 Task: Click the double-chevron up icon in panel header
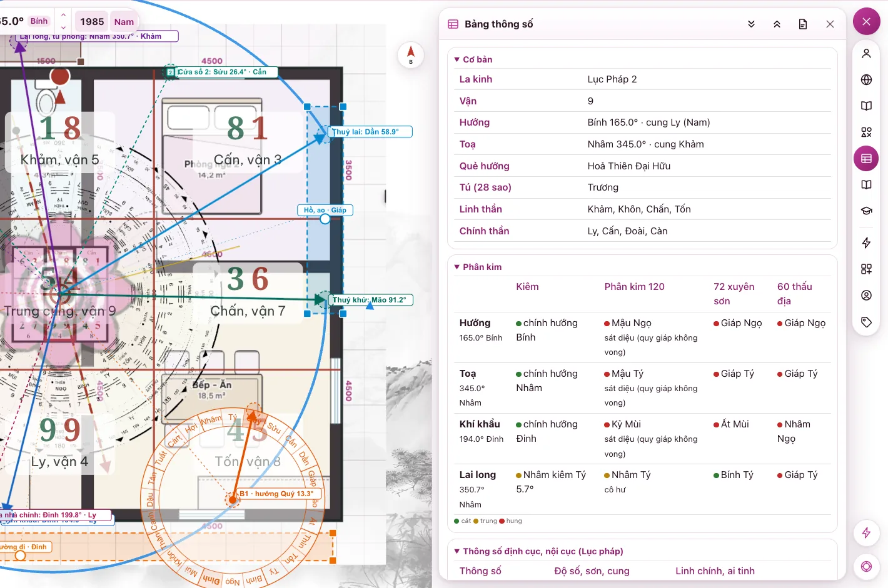(x=777, y=24)
